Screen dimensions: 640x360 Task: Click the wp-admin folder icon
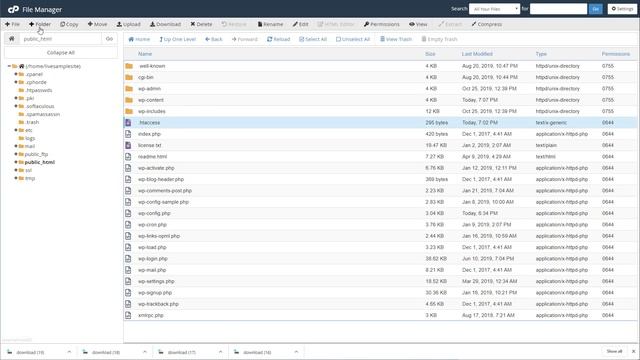[129, 89]
